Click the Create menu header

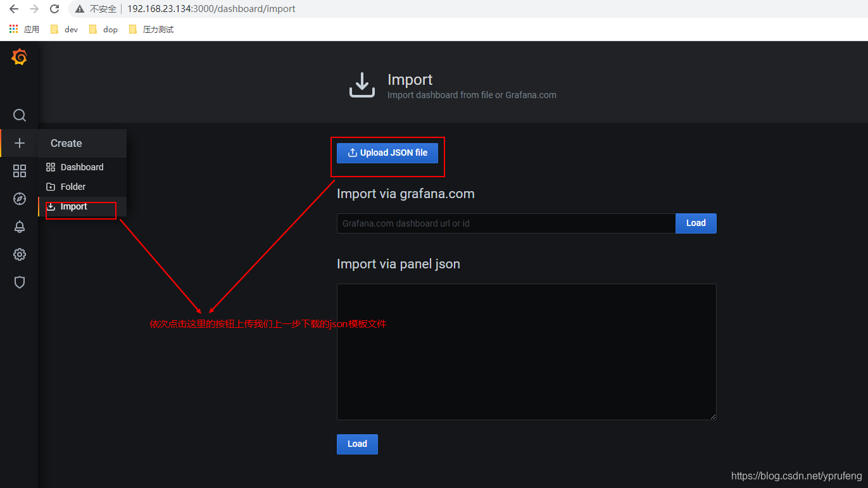click(x=82, y=143)
